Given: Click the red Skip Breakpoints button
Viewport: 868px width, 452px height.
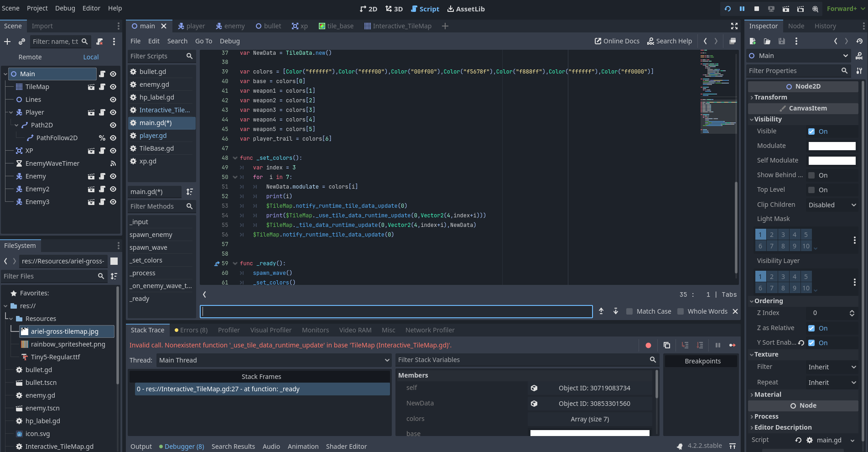Looking at the screenshot, I should click(648, 345).
